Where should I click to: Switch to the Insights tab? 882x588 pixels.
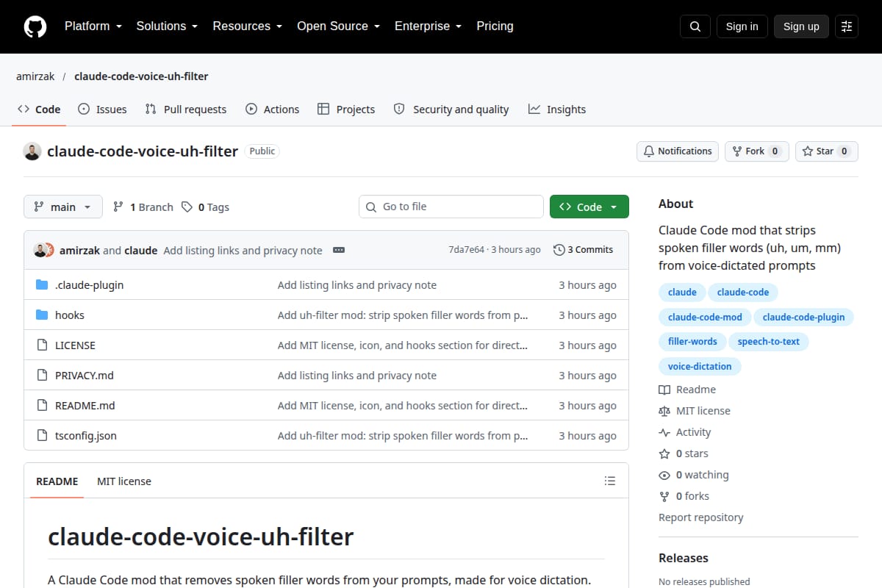coord(557,110)
